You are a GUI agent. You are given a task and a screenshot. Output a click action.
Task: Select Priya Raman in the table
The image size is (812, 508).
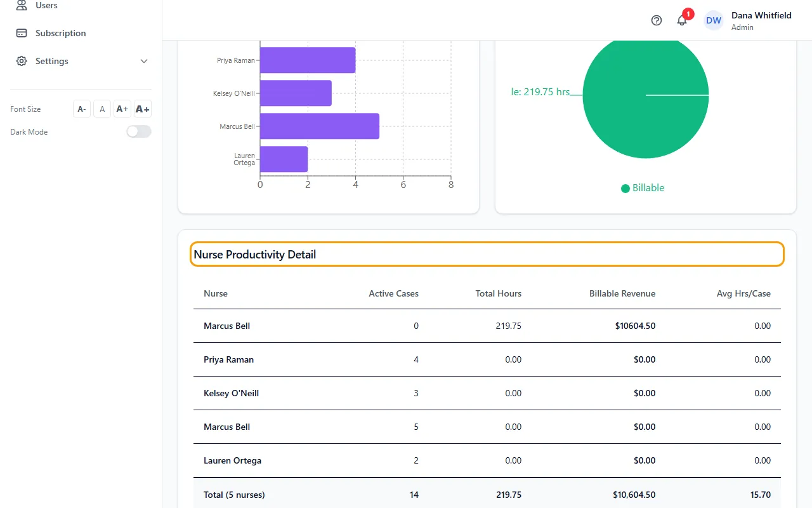pos(228,359)
